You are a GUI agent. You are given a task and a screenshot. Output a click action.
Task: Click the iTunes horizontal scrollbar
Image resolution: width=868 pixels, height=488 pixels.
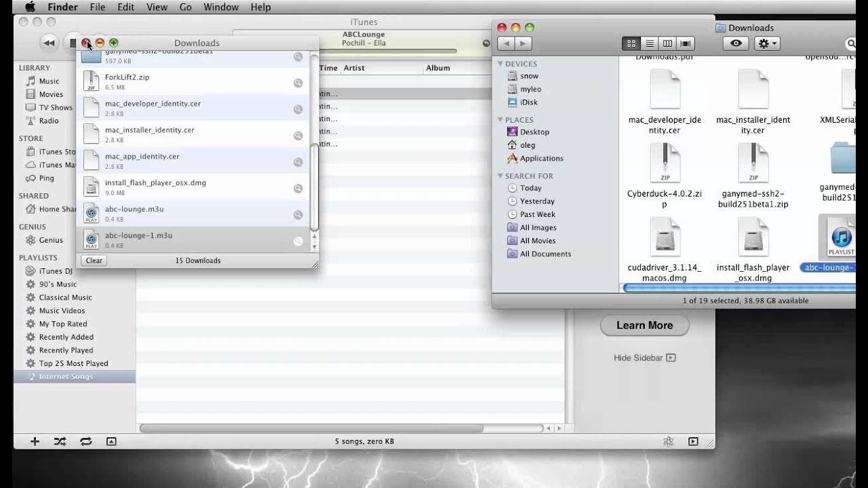point(312,428)
